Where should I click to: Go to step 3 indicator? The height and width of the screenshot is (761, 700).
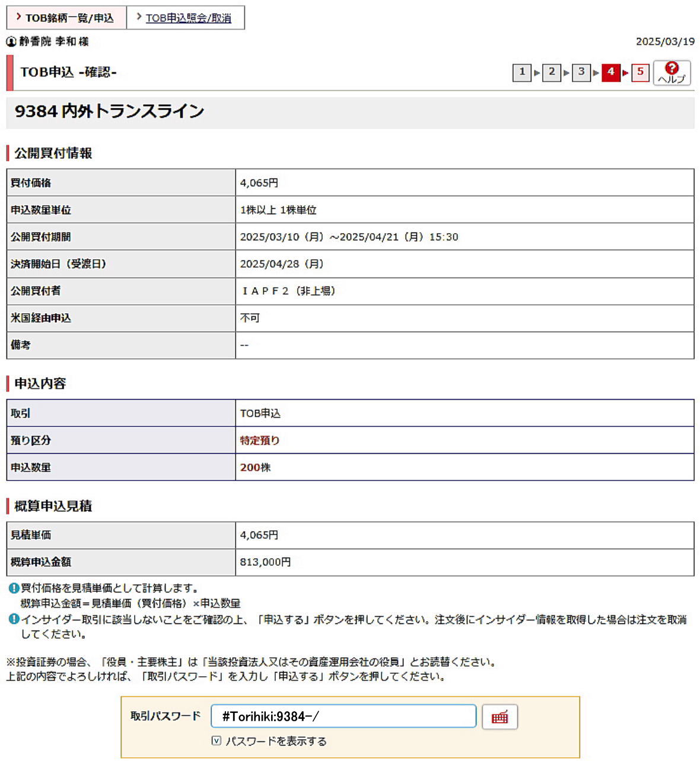tap(581, 72)
